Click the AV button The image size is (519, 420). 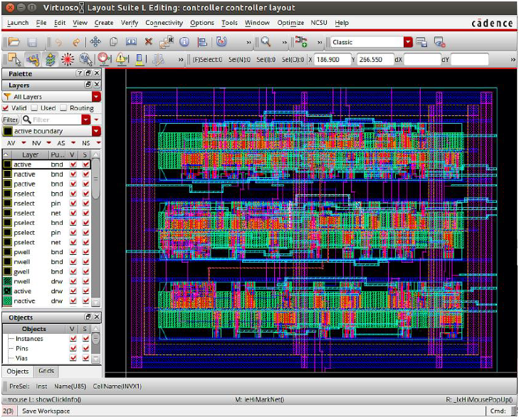point(11,143)
